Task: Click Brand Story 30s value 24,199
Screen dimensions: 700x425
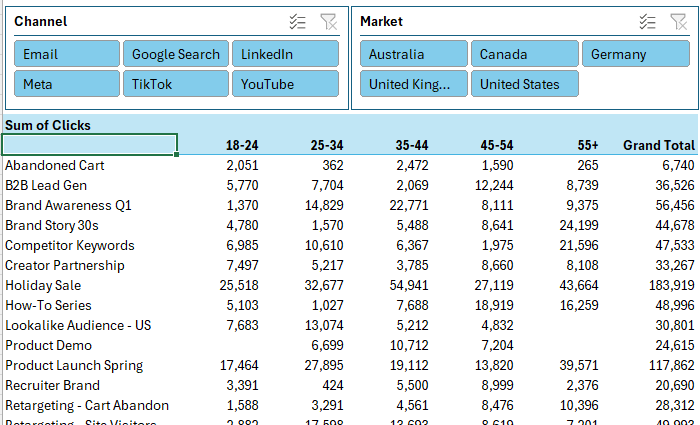Action: tap(579, 225)
